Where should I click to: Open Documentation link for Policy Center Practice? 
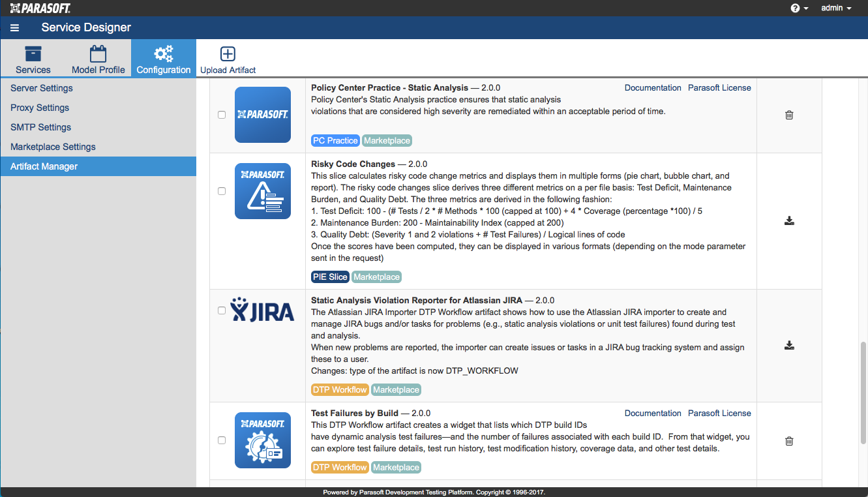coord(653,87)
